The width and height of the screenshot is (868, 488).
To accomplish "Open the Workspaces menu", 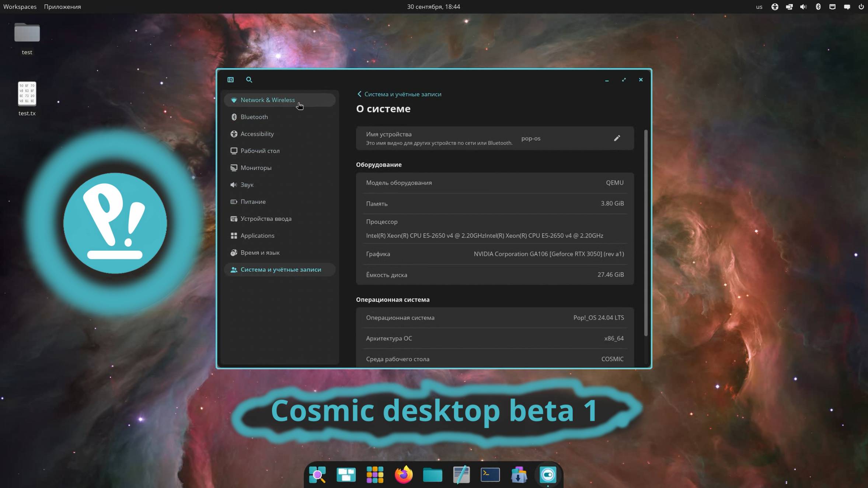I will [x=20, y=6].
